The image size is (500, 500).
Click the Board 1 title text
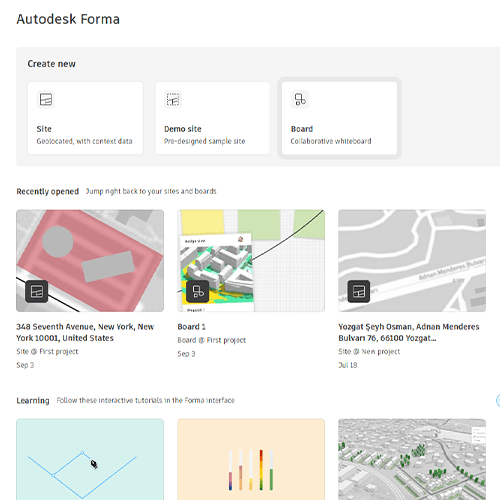click(191, 327)
